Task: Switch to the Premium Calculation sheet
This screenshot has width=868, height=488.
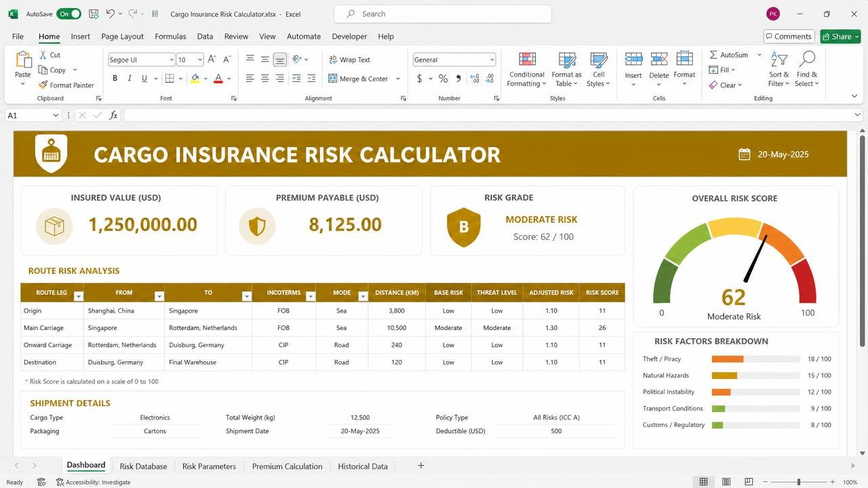Action: [287, 466]
